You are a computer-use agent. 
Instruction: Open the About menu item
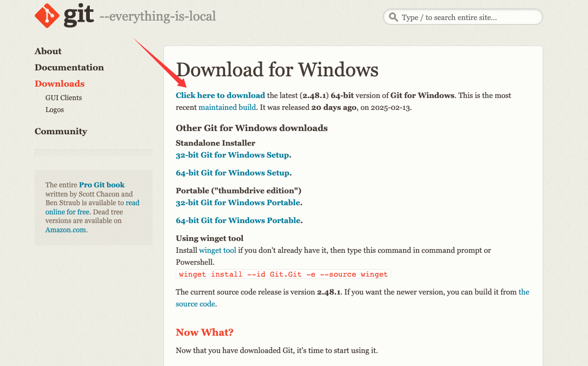[x=48, y=51]
